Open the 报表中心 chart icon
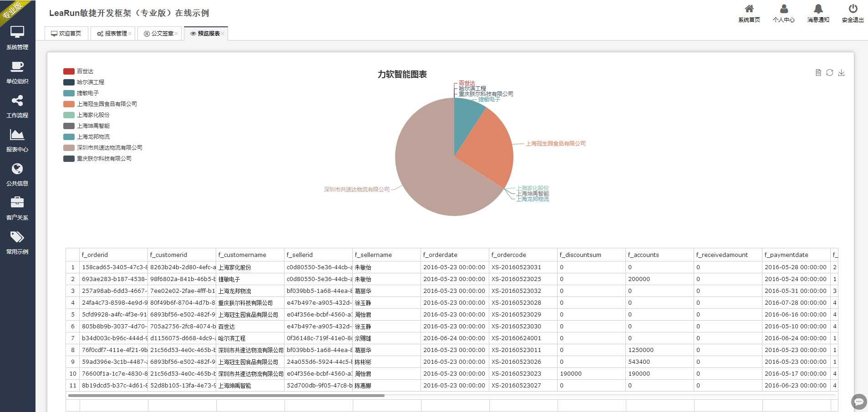The height and width of the screenshot is (412, 868). click(x=17, y=135)
